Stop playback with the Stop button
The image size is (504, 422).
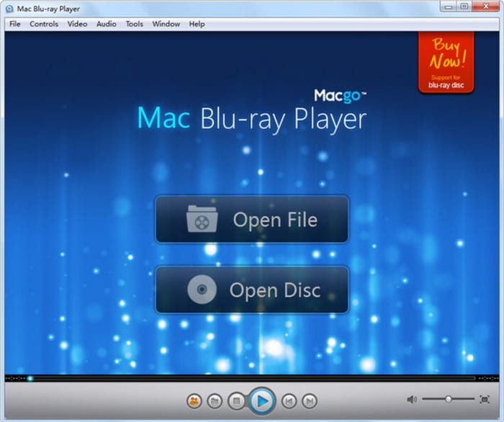pyautogui.click(x=237, y=401)
